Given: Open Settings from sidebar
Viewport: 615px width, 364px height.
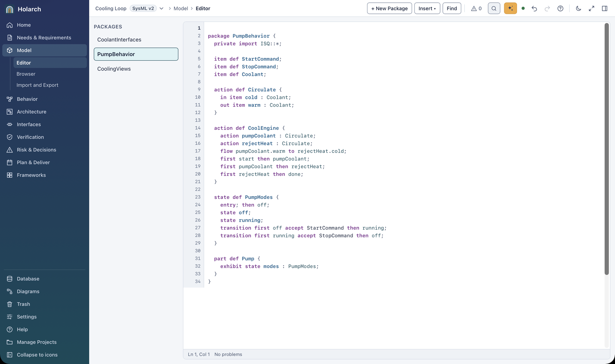Looking at the screenshot, I should 45,317.
